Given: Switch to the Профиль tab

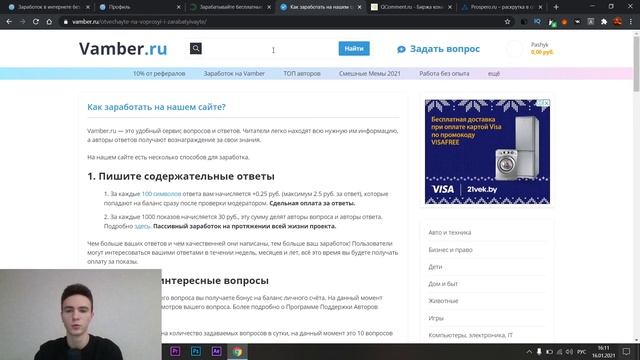Looking at the screenshot, I should (140, 7).
